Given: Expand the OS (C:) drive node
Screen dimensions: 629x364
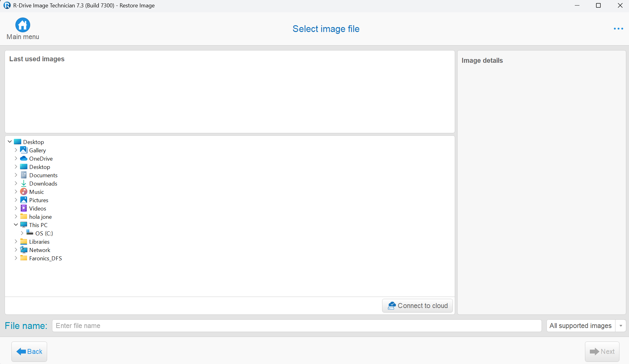Looking at the screenshot, I should click(22, 233).
